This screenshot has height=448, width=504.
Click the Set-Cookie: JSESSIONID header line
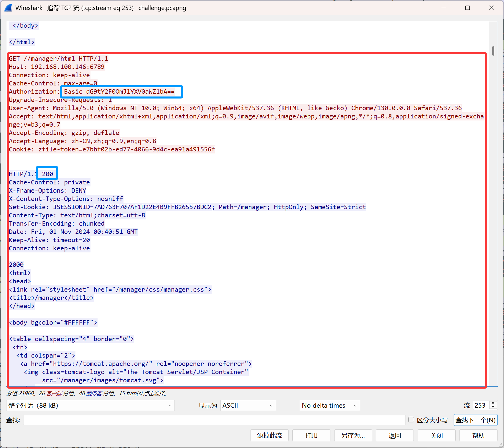click(187, 207)
